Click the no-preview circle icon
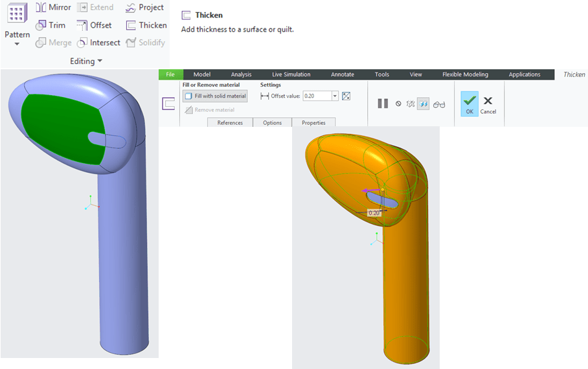Image resolution: width=588 pixels, height=369 pixels. coord(398,104)
